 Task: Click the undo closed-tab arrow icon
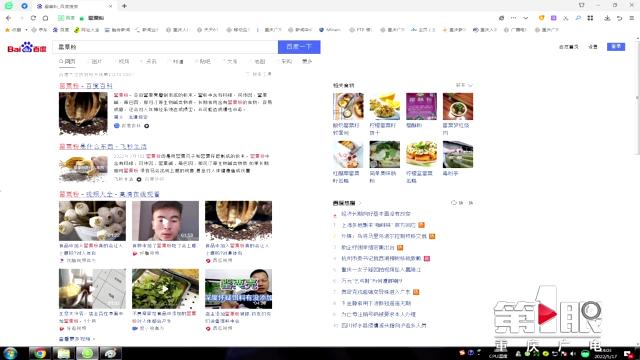click(x=619, y=18)
